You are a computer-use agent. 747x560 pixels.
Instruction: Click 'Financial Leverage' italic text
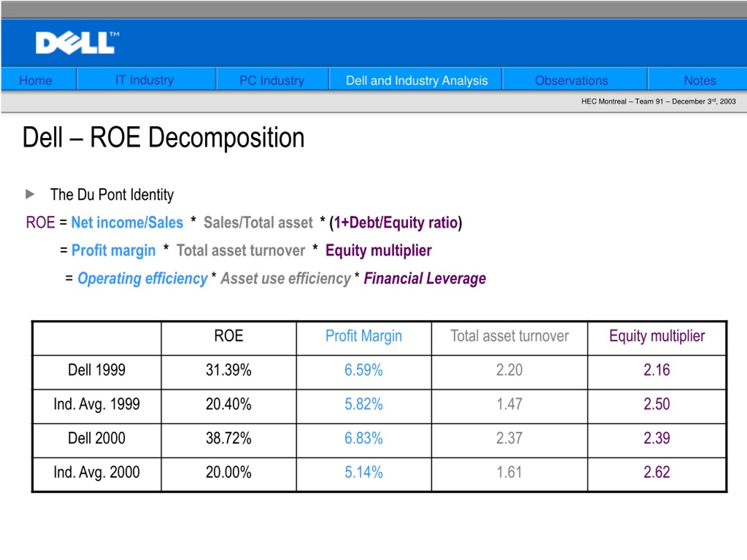coord(425,279)
